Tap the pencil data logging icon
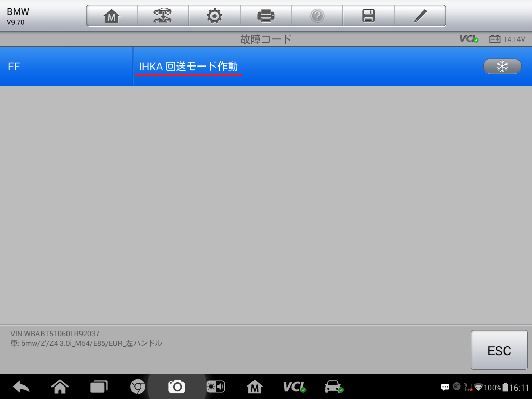The width and height of the screenshot is (532, 399). [x=420, y=16]
